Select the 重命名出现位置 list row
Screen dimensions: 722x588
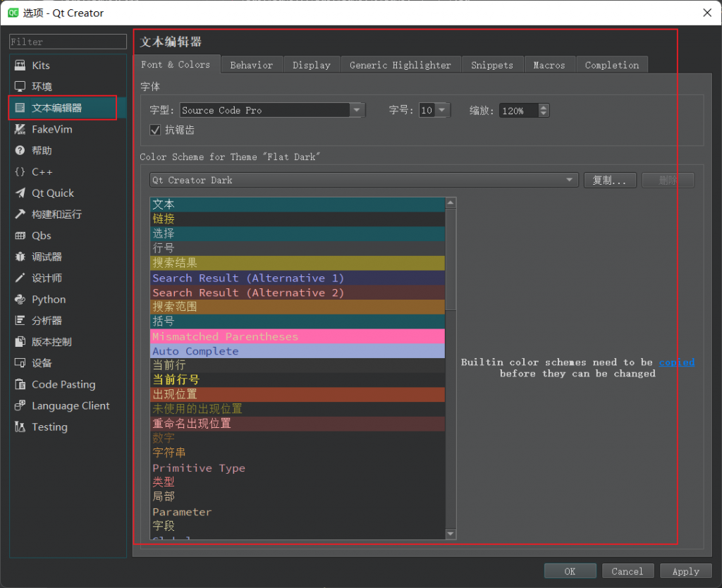[298, 424]
